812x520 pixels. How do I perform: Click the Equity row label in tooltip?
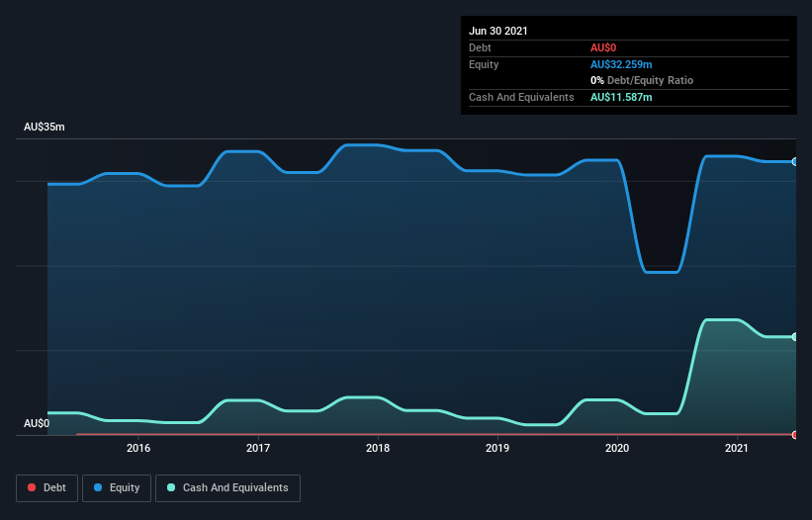[x=484, y=64]
